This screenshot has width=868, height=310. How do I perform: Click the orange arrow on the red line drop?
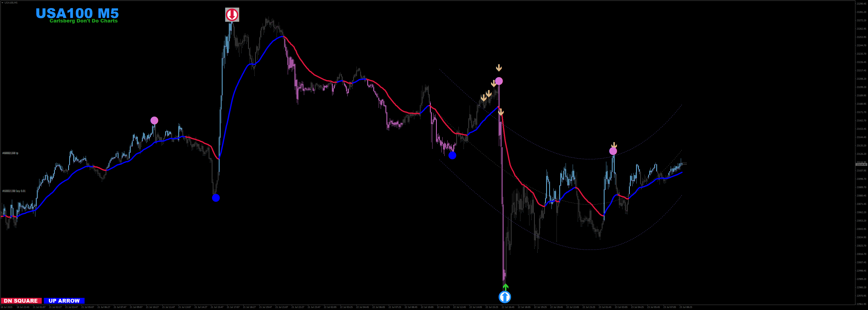pos(501,112)
